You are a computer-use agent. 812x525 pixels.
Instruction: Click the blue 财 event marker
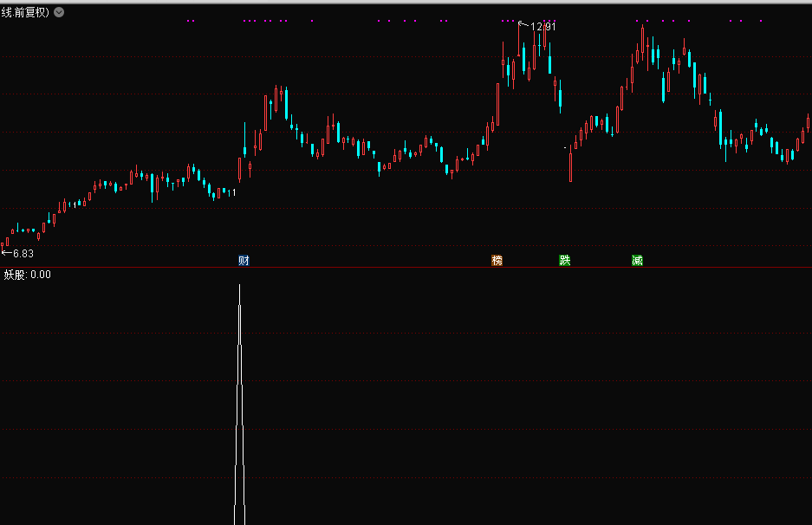(x=244, y=260)
